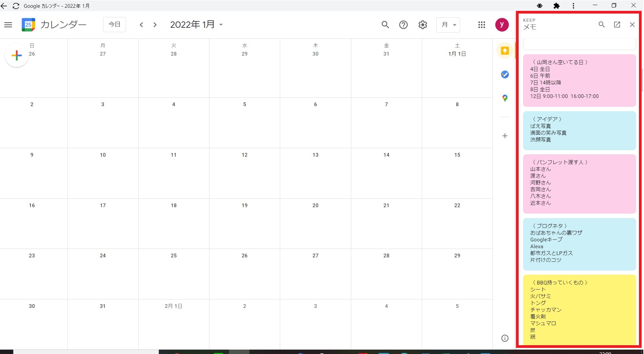Close the Keep memo panel

[632, 25]
